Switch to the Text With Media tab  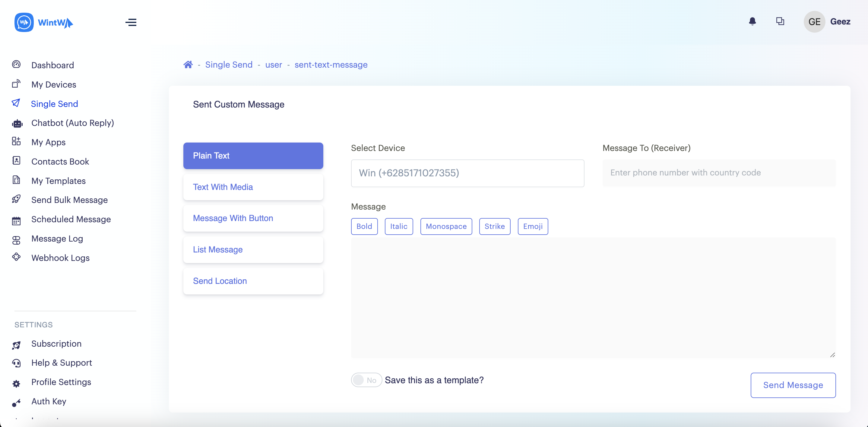253,187
